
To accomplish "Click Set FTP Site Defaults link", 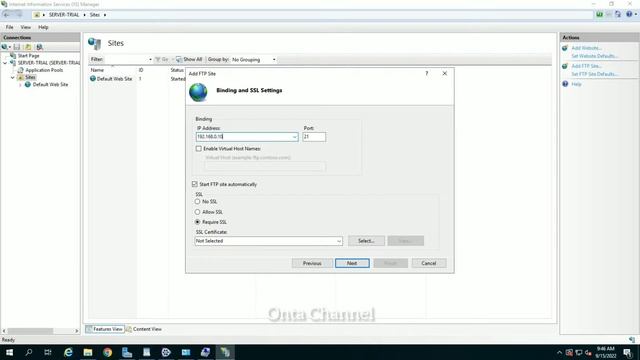I will click(595, 74).
